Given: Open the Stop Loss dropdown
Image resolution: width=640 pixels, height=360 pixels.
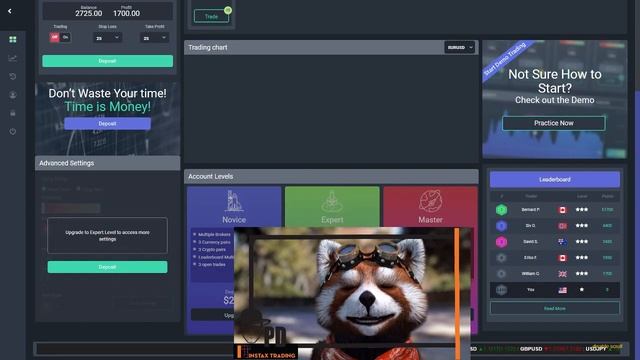Looking at the screenshot, I should [107, 38].
